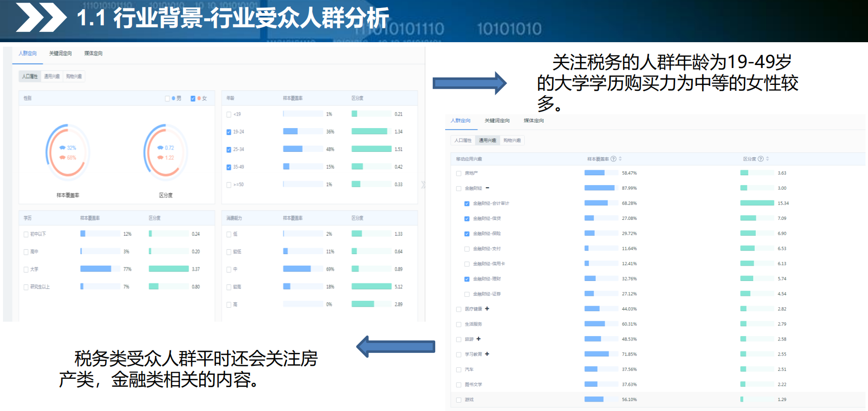The width and height of the screenshot is (868, 411).
Task: Check the 高 spending power checkbox
Action: [x=229, y=305]
